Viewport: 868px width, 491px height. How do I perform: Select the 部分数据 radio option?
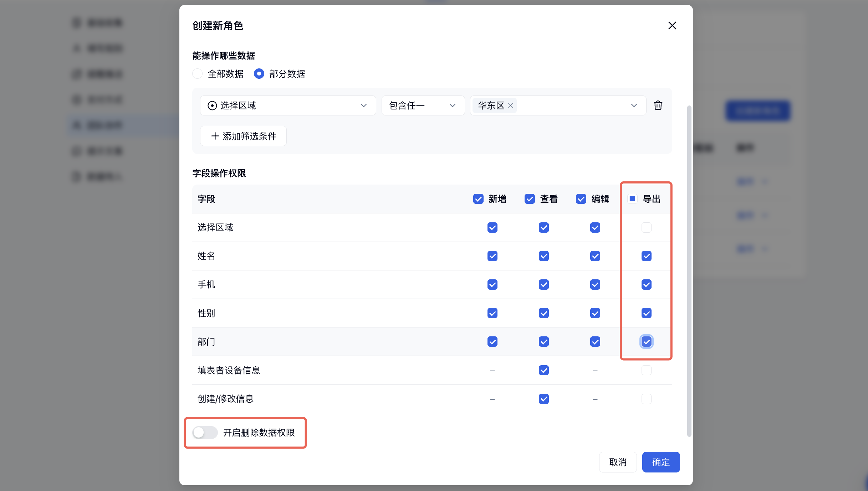point(259,74)
